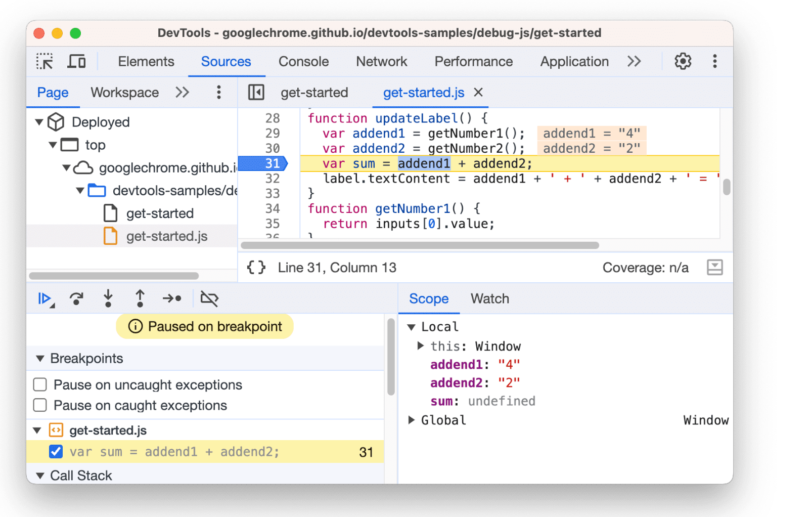Expand the this: Window object
The height and width of the screenshot is (517, 812).
pos(420,346)
